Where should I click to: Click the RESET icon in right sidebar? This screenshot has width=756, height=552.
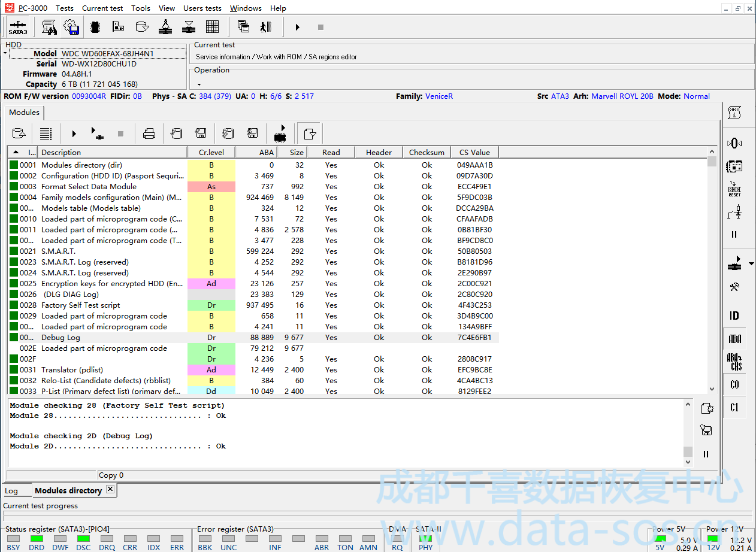[x=734, y=189]
